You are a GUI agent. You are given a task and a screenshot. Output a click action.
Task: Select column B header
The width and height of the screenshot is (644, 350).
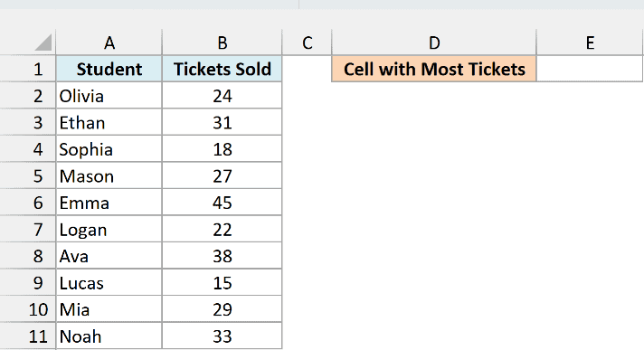click(223, 43)
